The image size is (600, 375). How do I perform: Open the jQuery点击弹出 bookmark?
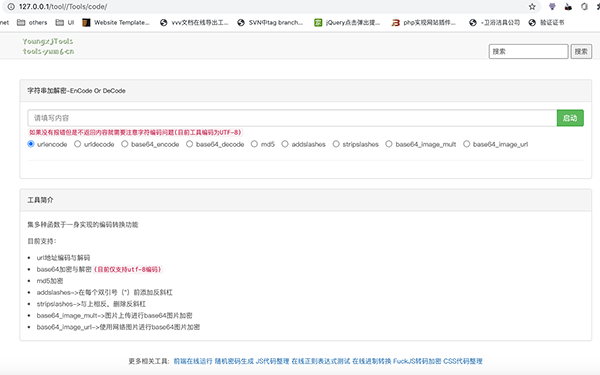[x=347, y=23]
